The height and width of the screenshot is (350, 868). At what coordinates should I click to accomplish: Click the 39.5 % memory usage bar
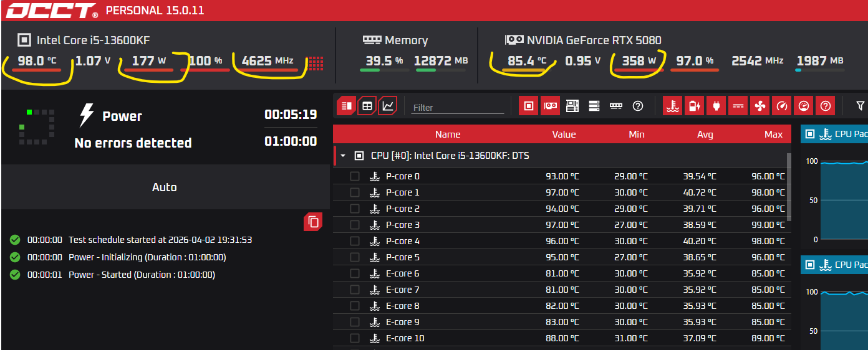point(384,70)
